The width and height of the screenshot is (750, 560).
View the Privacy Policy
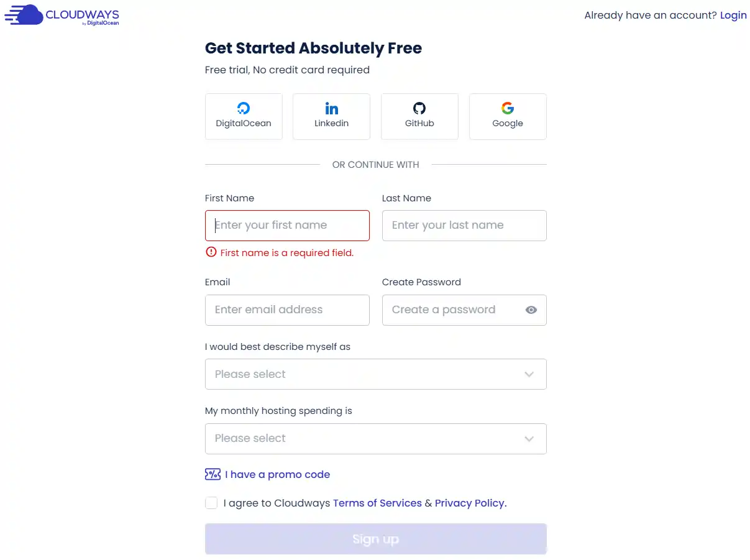tap(469, 503)
